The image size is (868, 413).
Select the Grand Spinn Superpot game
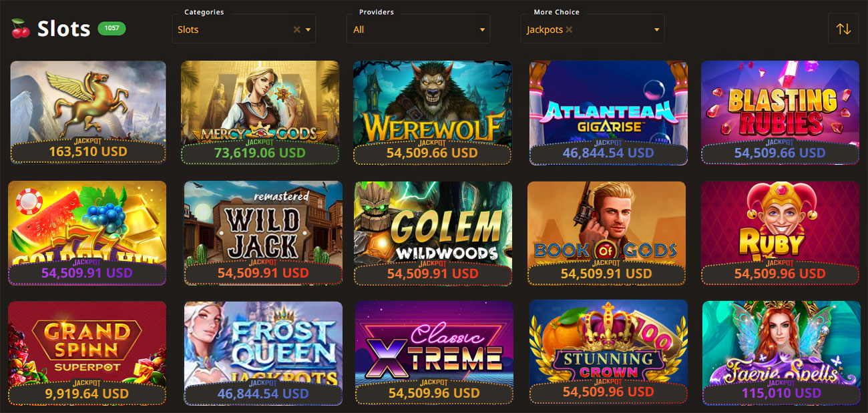click(87, 353)
